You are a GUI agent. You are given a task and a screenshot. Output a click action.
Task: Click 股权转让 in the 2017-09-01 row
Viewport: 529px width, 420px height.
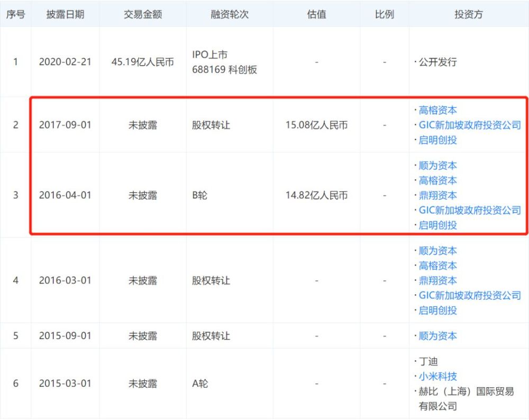pos(211,125)
